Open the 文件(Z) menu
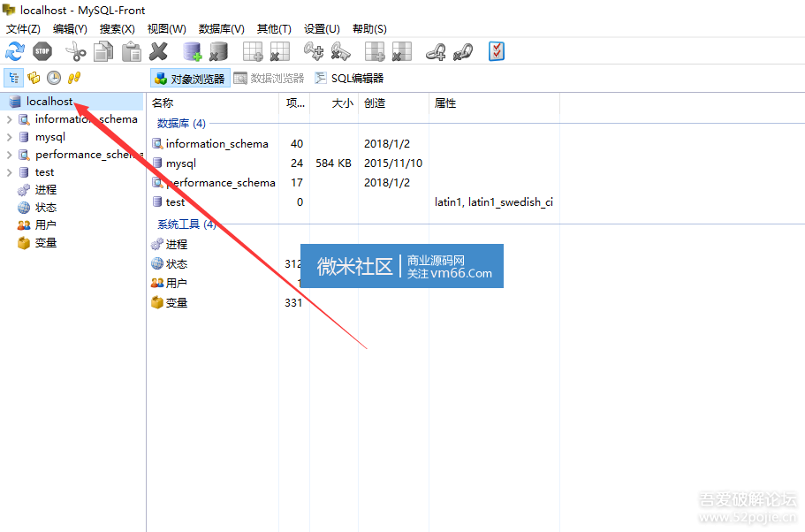Viewport: 805px width, 532px height. [23, 29]
